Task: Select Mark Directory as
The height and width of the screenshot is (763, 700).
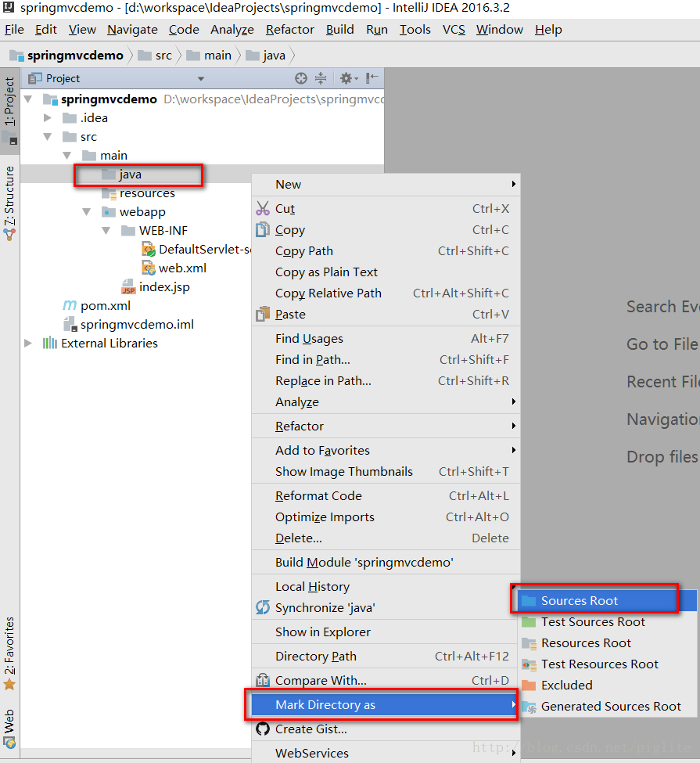Action: tap(386, 704)
